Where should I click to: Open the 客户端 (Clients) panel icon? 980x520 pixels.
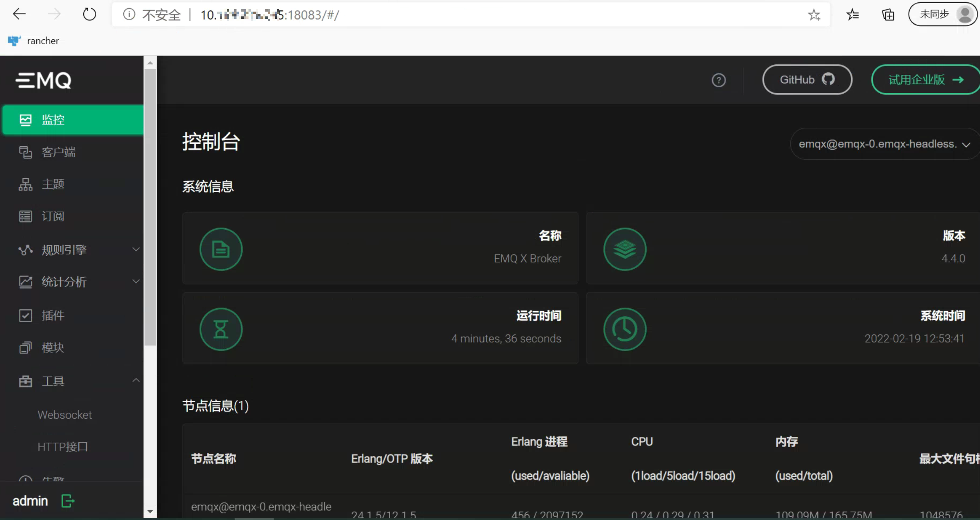pyautogui.click(x=26, y=152)
